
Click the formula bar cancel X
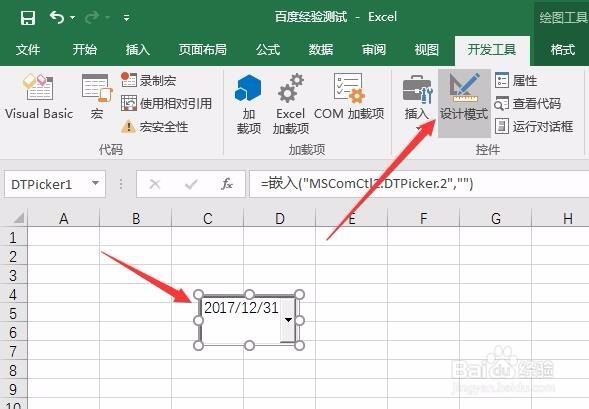coord(155,184)
